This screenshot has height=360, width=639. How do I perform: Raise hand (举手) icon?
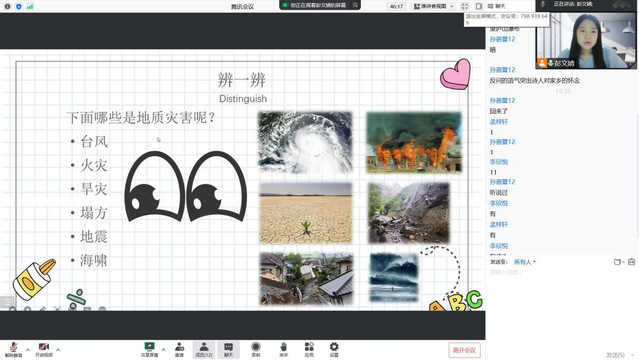point(284,350)
